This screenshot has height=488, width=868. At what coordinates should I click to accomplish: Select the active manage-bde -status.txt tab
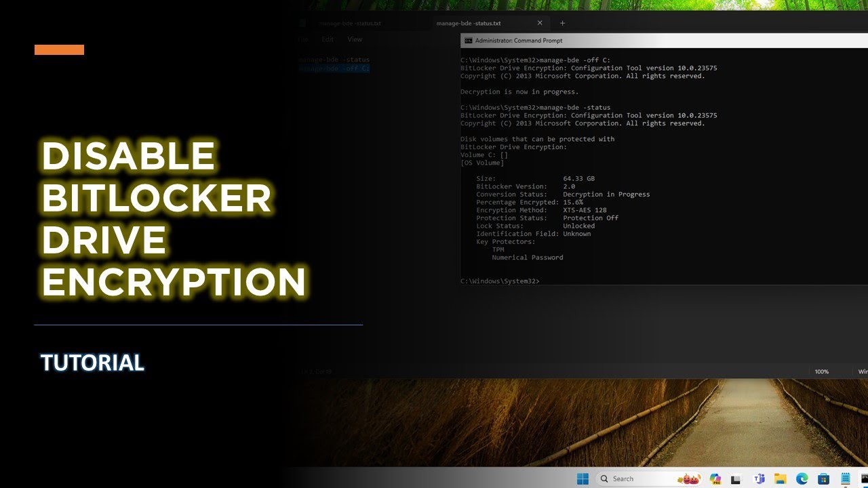point(490,23)
